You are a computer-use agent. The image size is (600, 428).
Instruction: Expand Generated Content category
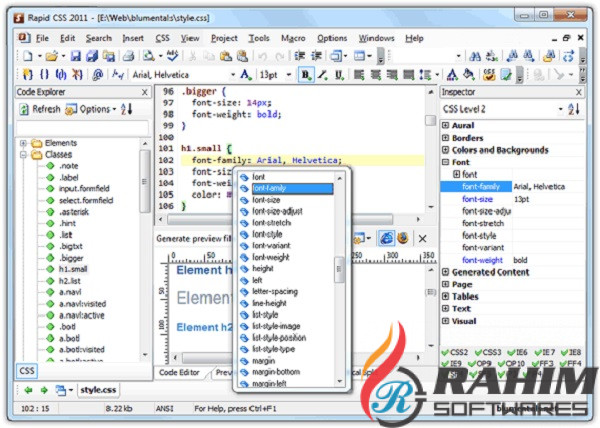pos(445,272)
